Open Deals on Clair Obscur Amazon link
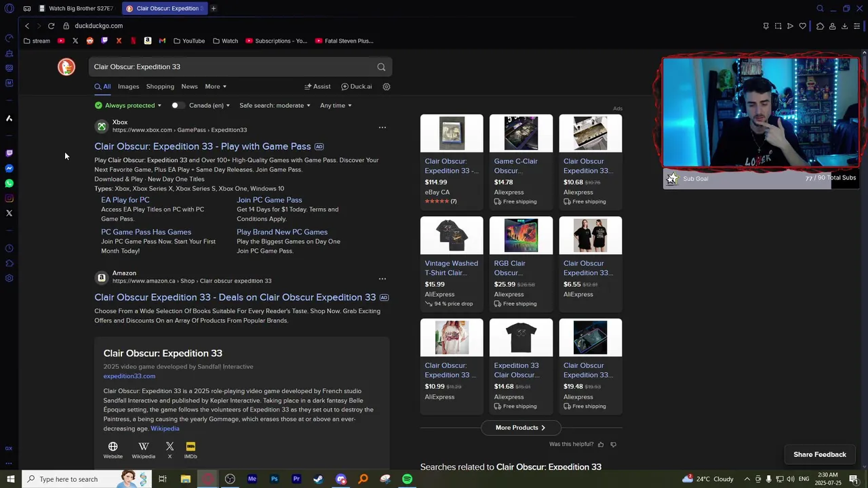 (x=235, y=298)
